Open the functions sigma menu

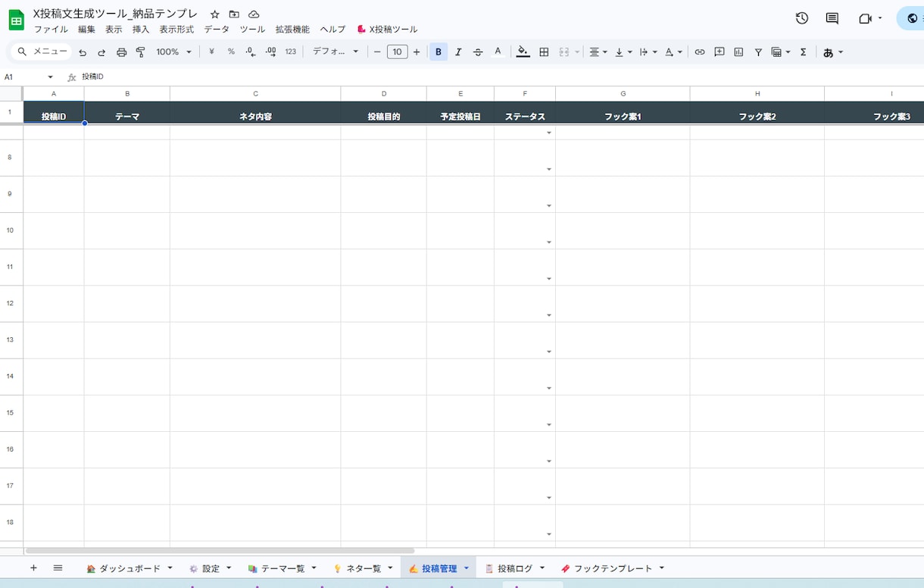(804, 52)
